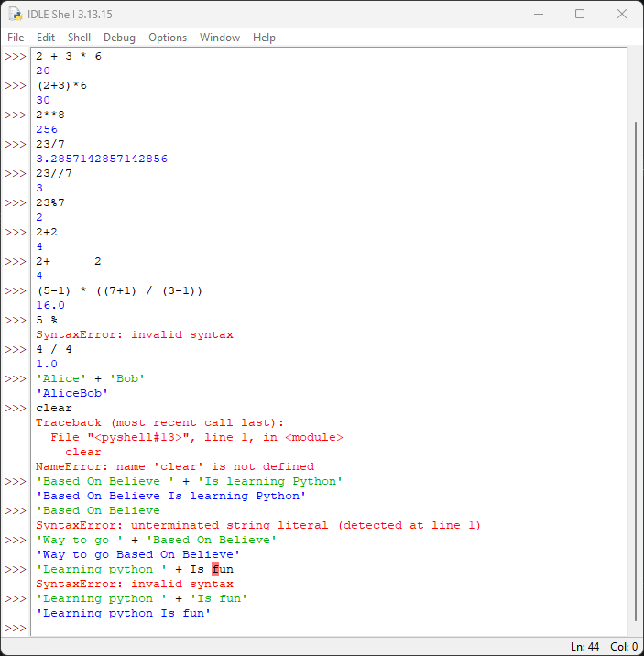This screenshot has height=656, width=644.
Task: Click output 'Way to go Based On Believe'
Action: [138, 554]
